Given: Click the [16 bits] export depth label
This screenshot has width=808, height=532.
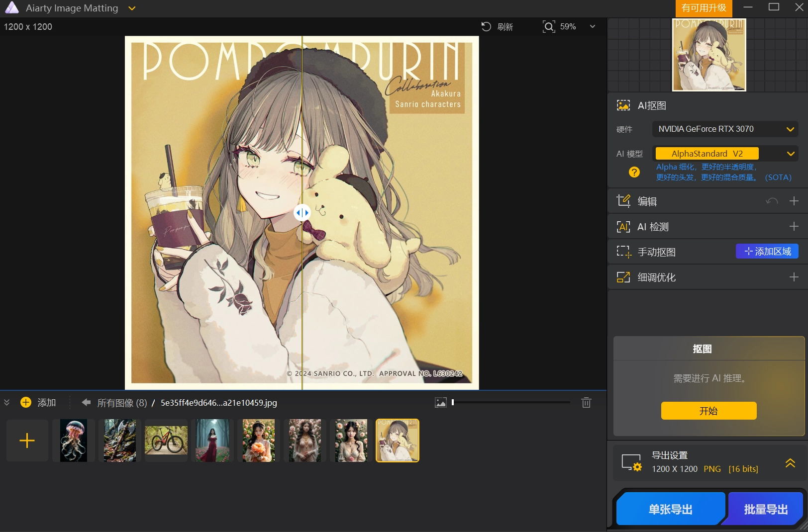Looking at the screenshot, I should (743, 469).
